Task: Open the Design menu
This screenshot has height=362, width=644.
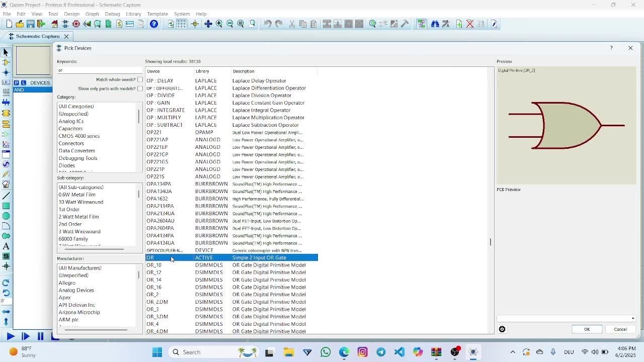Action: [x=71, y=14]
